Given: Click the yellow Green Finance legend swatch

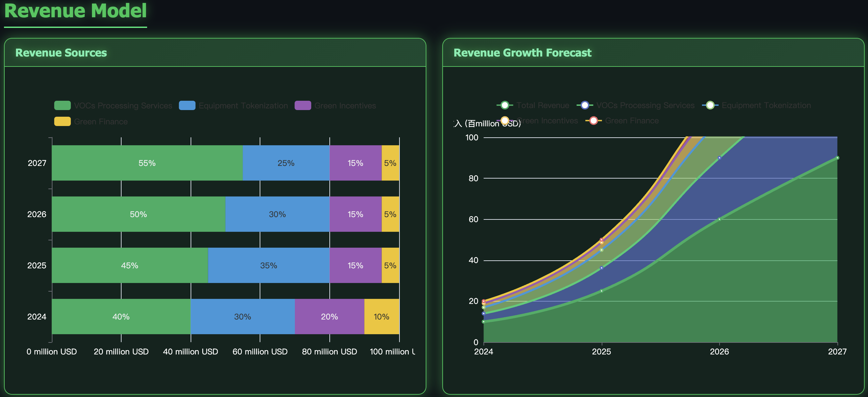Looking at the screenshot, I should click(63, 121).
